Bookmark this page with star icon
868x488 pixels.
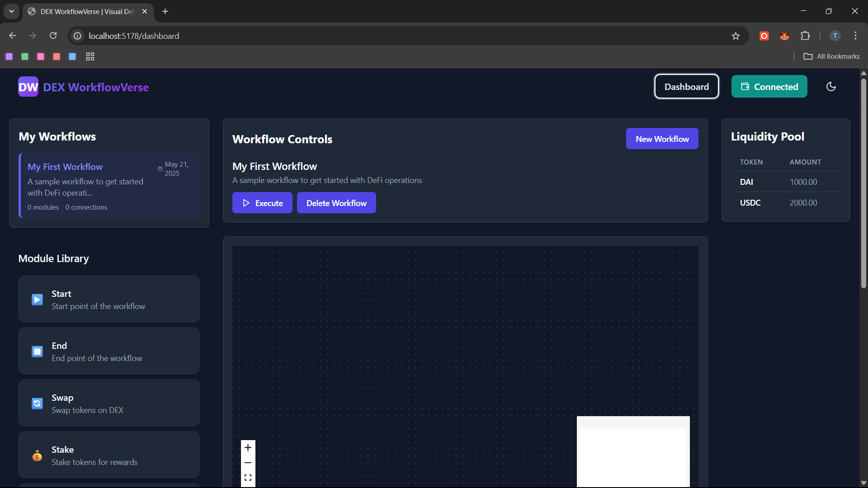[736, 36]
